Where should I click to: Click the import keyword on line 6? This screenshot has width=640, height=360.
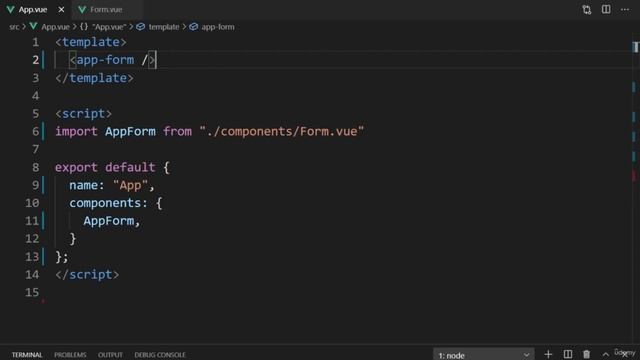76,131
